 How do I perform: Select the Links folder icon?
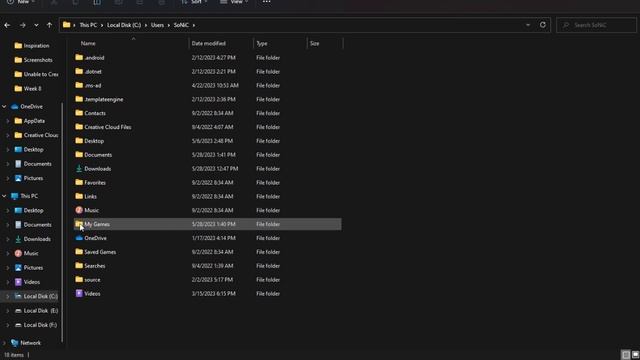coord(79,196)
